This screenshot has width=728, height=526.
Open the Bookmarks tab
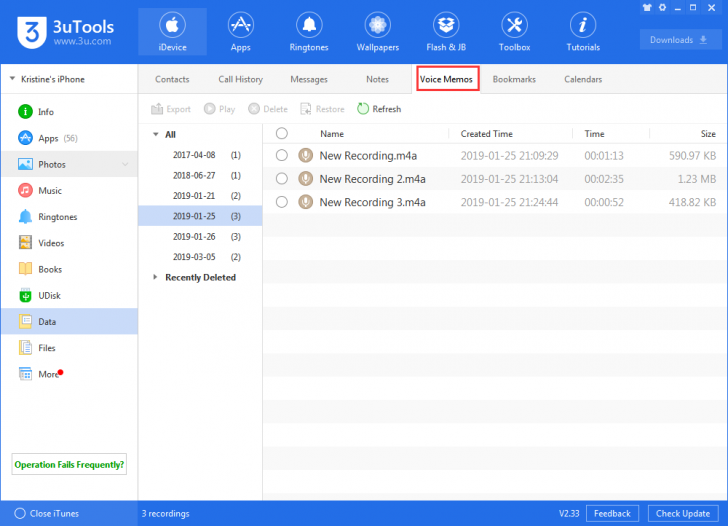click(x=514, y=79)
